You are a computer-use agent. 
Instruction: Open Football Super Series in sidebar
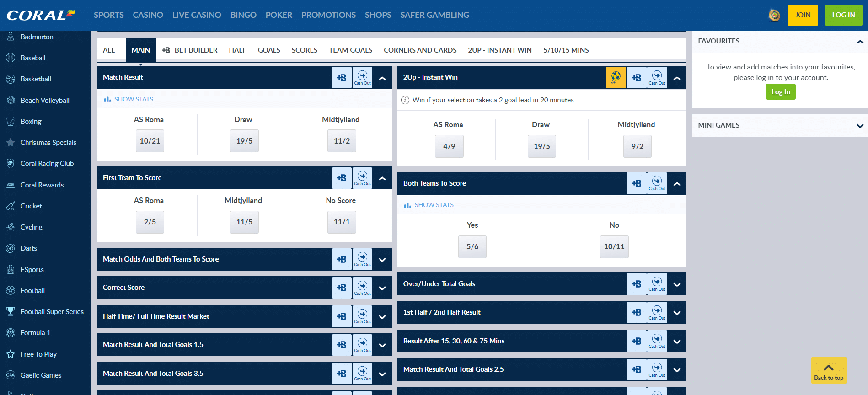tap(52, 312)
